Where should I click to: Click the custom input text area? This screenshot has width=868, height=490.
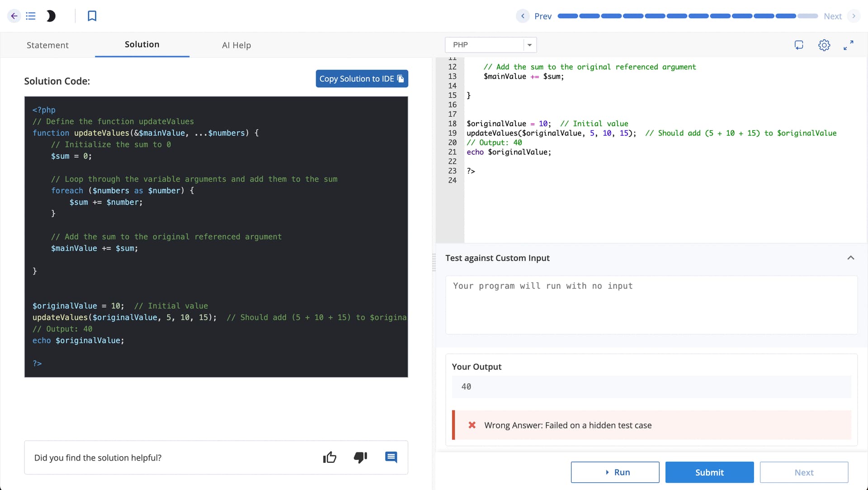(x=651, y=305)
